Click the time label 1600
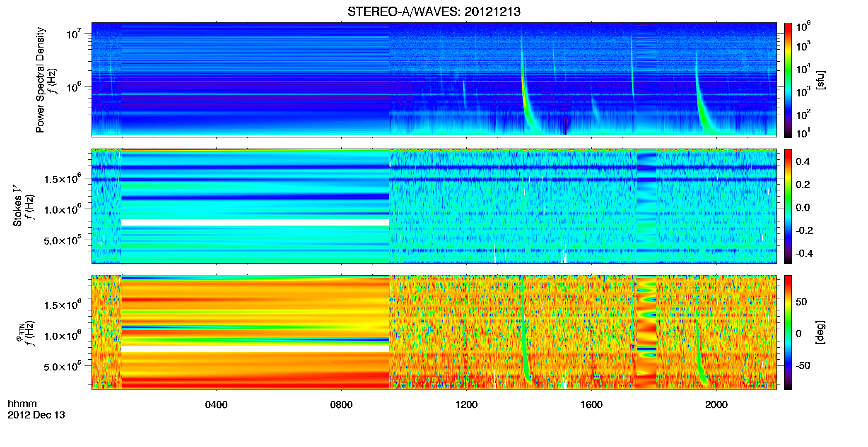 pos(591,405)
